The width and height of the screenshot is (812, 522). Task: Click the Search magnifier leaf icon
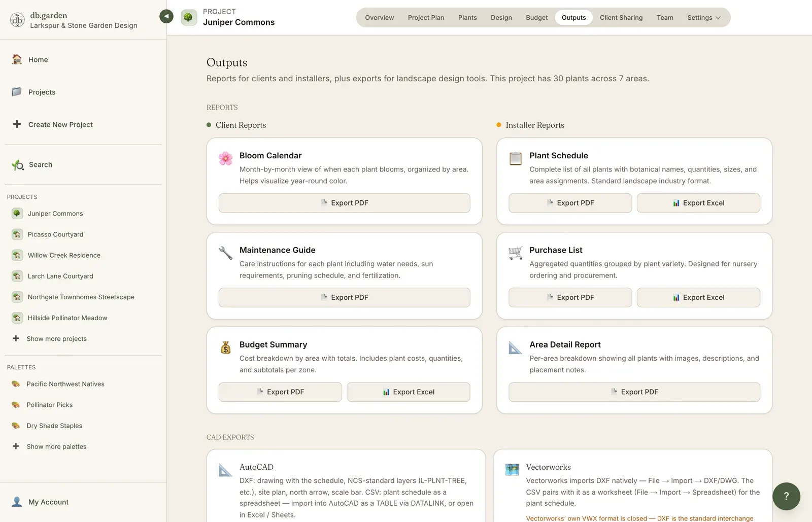click(18, 165)
